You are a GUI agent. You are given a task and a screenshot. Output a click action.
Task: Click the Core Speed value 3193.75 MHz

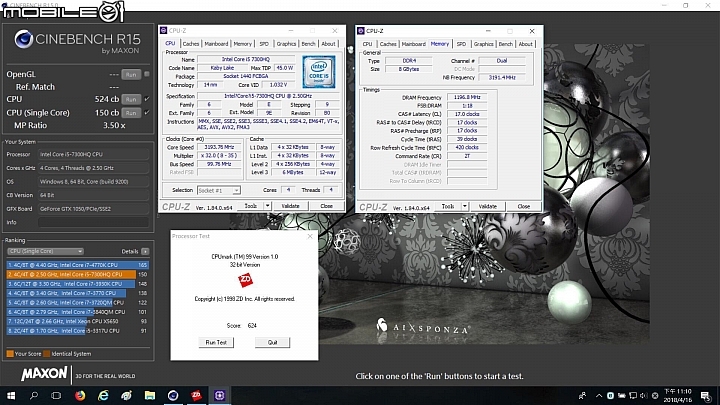219,147
